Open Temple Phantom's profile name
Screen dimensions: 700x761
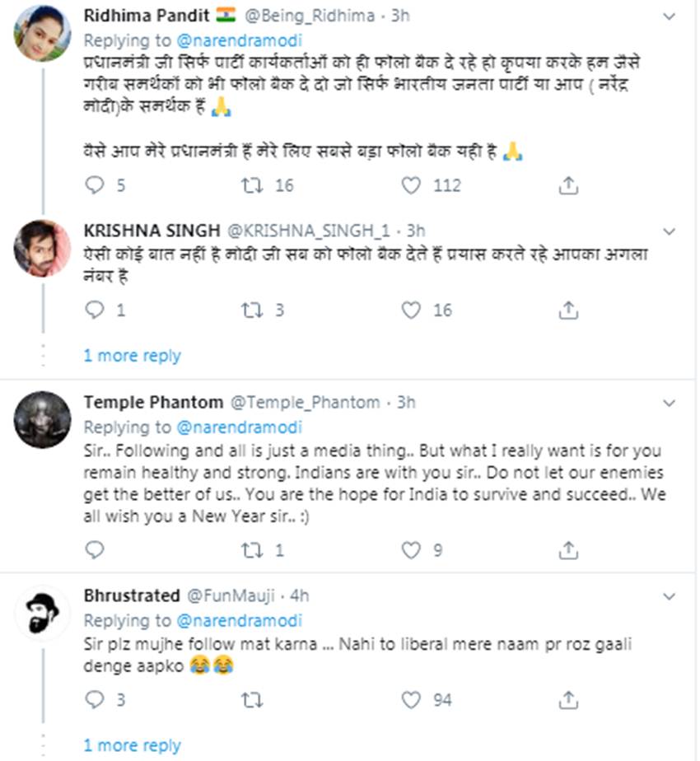(x=153, y=403)
